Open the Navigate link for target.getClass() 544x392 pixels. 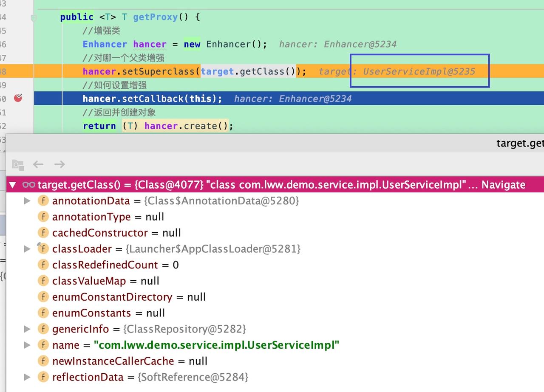pyautogui.click(x=503, y=185)
